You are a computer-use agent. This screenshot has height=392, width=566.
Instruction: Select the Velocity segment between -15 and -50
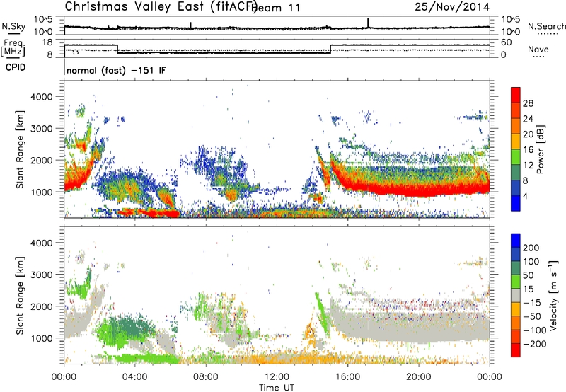[x=516, y=309]
